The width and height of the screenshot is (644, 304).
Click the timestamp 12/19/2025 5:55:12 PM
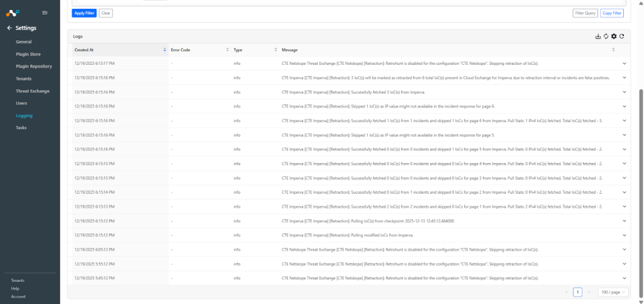pyautogui.click(x=94, y=264)
